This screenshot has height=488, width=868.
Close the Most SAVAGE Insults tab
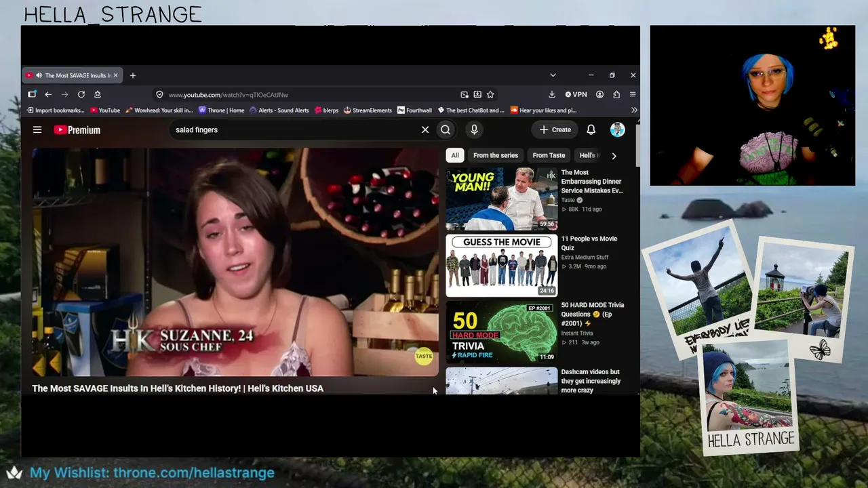[x=115, y=75]
